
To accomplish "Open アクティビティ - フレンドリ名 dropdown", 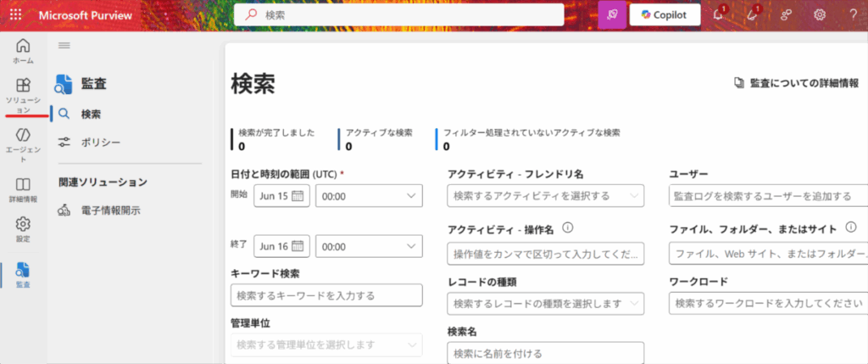I will click(545, 196).
